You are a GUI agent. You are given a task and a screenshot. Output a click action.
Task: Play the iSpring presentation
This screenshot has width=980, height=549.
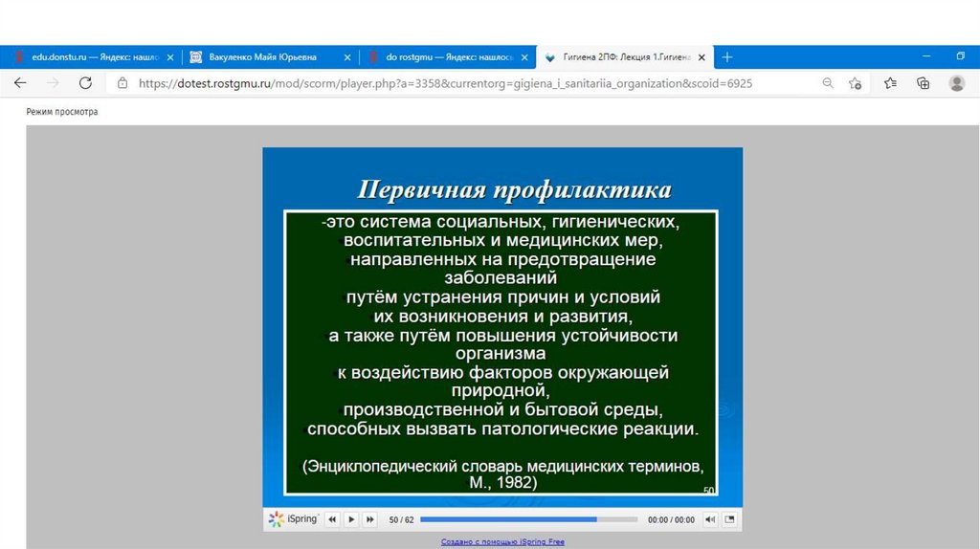(x=351, y=519)
